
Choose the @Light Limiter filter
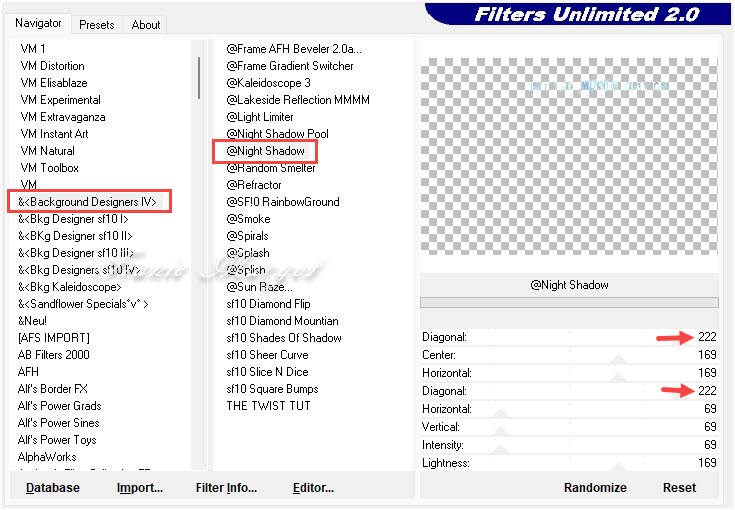(x=260, y=117)
